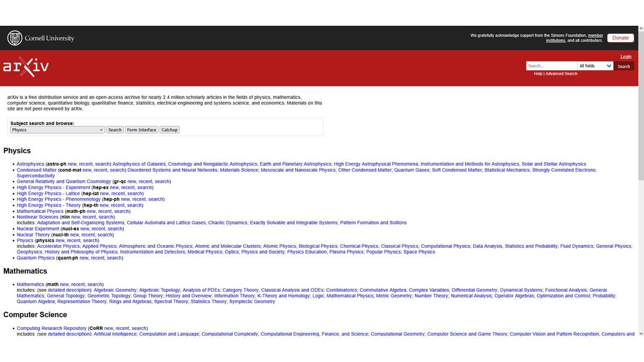Image resolution: width=644 pixels, height=362 pixels.
Task: Open Solar and Stellar Astrophysics
Action: [x=554, y=164]
